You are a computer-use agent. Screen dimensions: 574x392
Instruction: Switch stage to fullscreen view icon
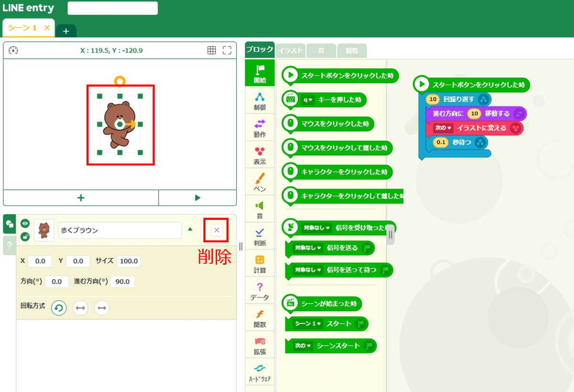227,50
